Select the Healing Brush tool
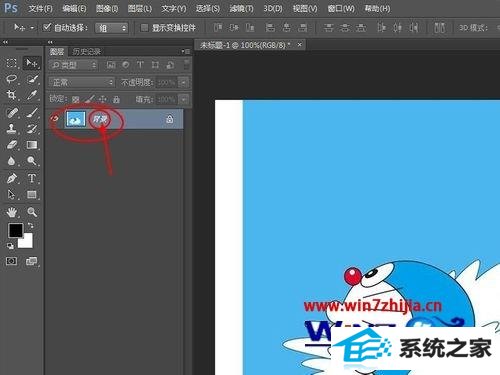Screen dimensions: 500x375 pos(12,113)
